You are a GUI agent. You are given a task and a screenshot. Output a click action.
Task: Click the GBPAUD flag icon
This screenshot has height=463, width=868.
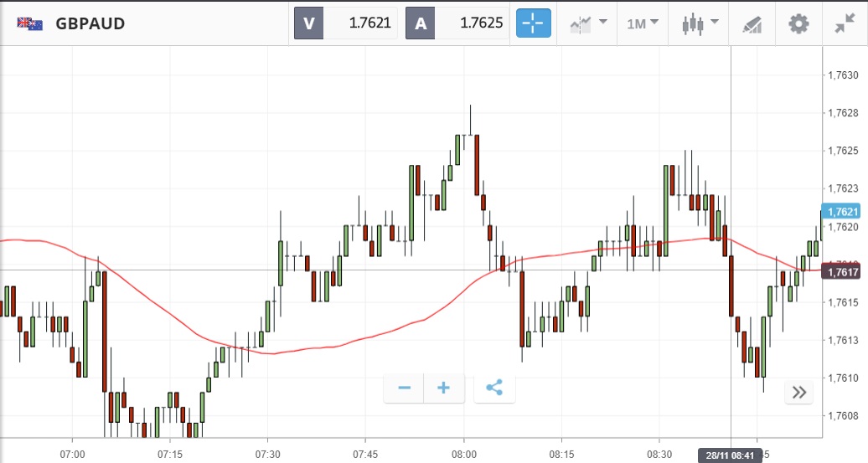click(29, 23)
